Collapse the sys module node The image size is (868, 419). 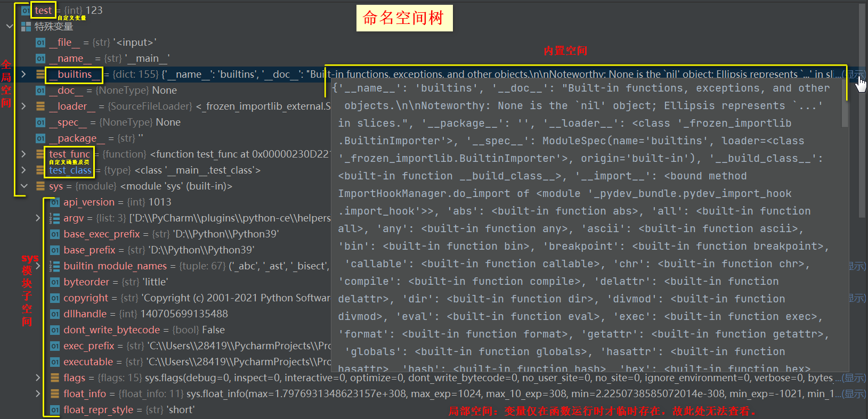pyautogui.click(x=24, y=186)
